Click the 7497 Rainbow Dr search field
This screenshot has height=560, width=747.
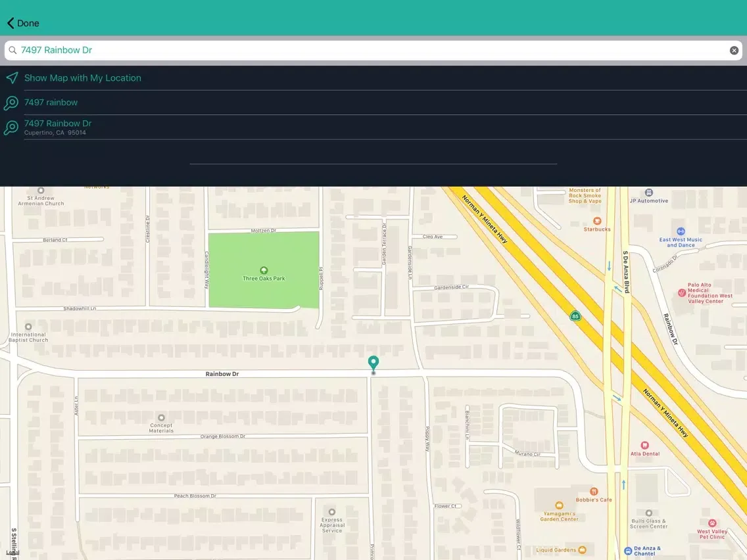click(x=373, y=51)
